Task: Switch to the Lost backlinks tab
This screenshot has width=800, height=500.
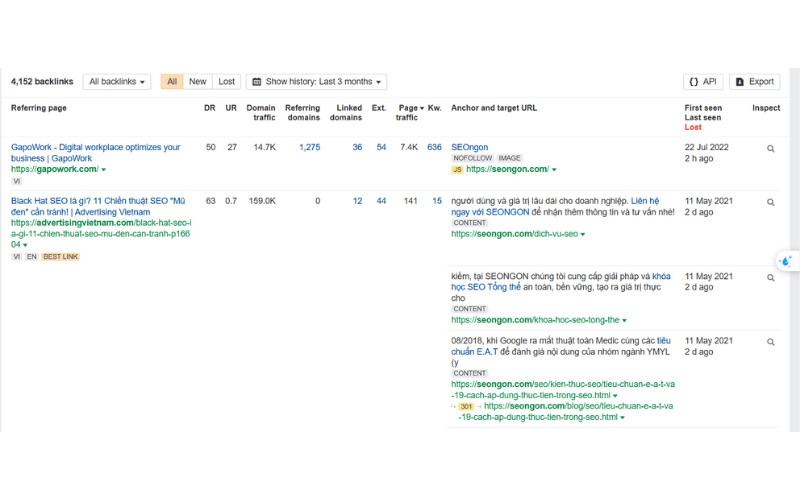Action: pyautogui.click(x=227, y=82)
